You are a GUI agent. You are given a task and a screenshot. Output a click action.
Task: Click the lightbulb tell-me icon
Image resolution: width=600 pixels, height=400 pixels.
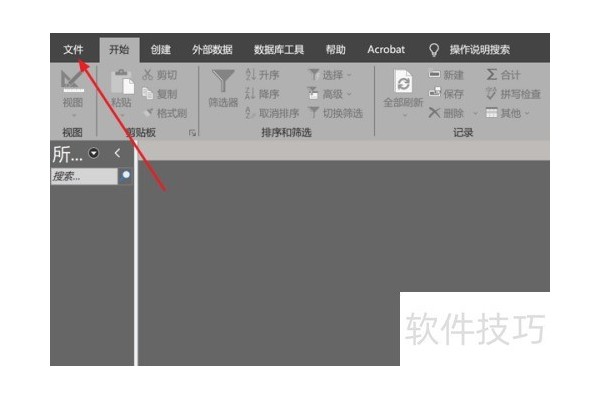pos(434,50)
